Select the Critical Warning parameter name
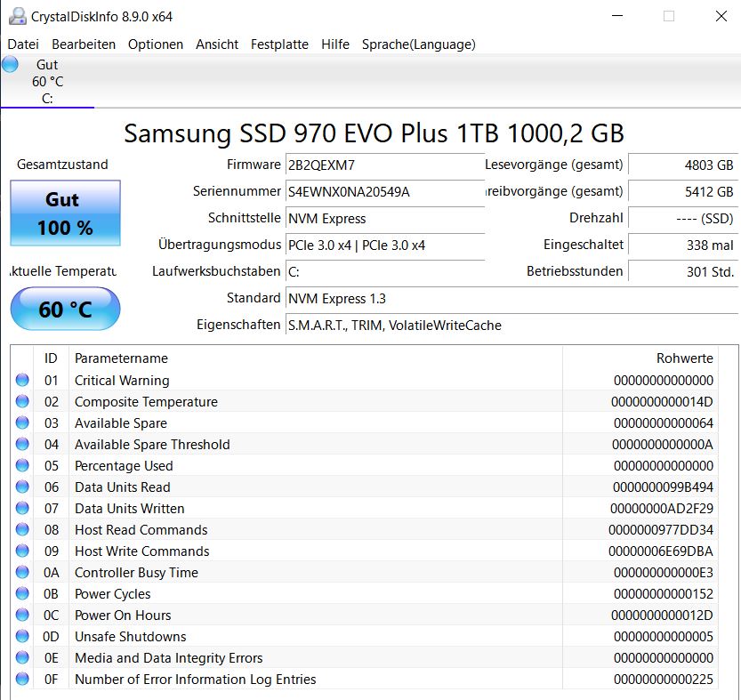Image resolution: width=741 pixels, height=700 pixels. point(122,381)
